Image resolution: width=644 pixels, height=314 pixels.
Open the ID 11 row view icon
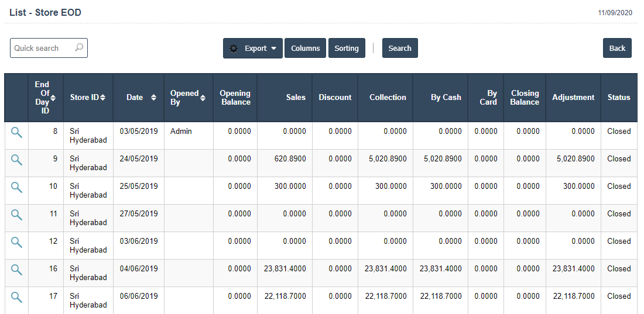pos(16,215)
